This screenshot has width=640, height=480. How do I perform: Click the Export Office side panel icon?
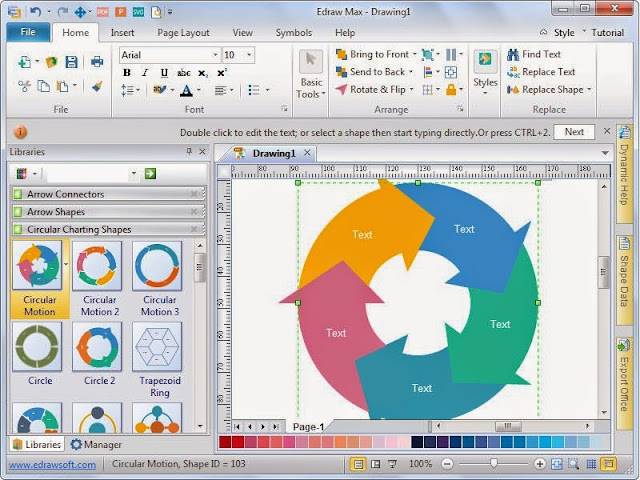[x=623, y=346]
